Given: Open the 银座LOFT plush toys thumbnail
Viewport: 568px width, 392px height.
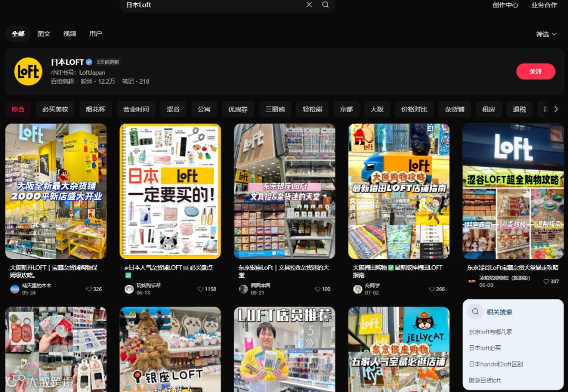Looking at the screenshot, I should coord(170,349).
